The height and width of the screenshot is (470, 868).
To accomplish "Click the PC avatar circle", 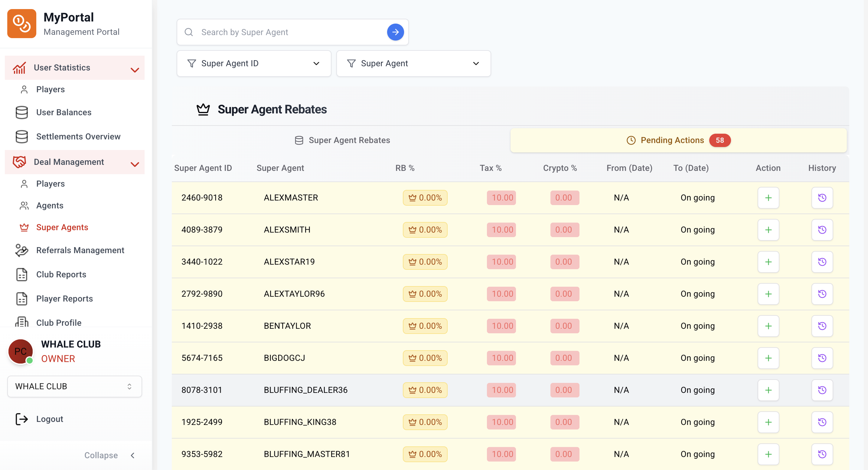I will (20, 351).
